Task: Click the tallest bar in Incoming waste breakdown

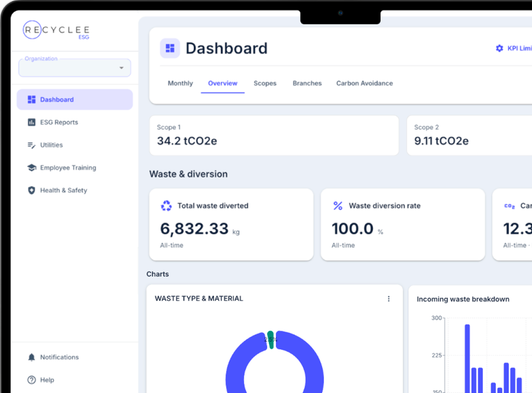Action: tap(467, 358)
